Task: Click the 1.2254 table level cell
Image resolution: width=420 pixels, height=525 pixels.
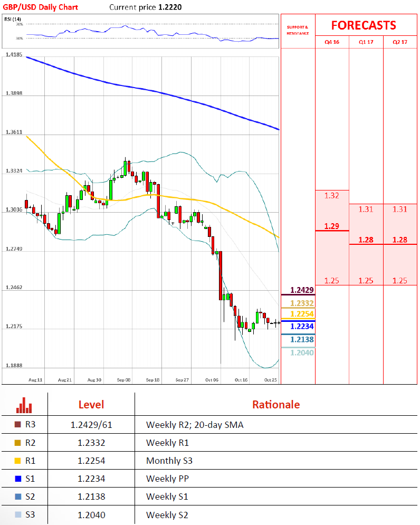Action: point(91,461)
